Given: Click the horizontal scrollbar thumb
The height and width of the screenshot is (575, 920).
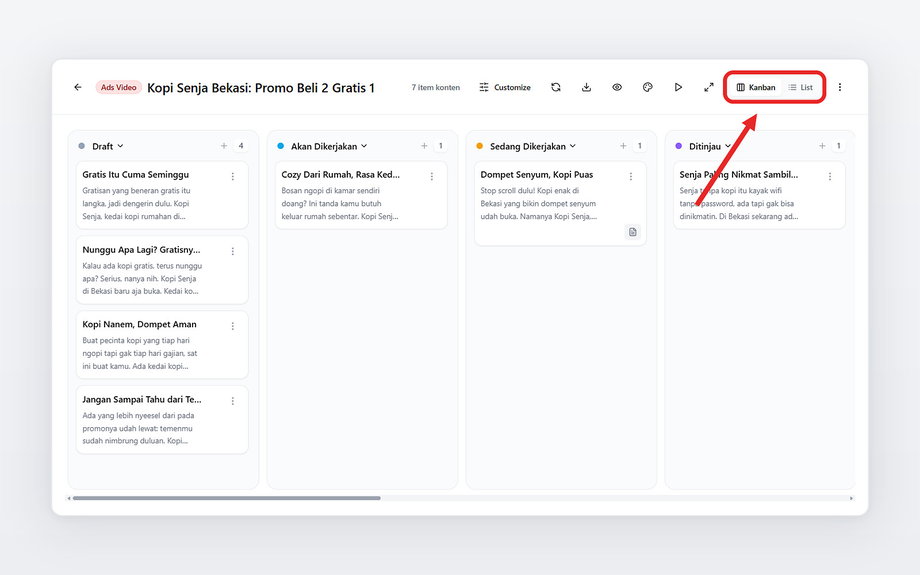Looking at the screenshot, I should point(226,498).
